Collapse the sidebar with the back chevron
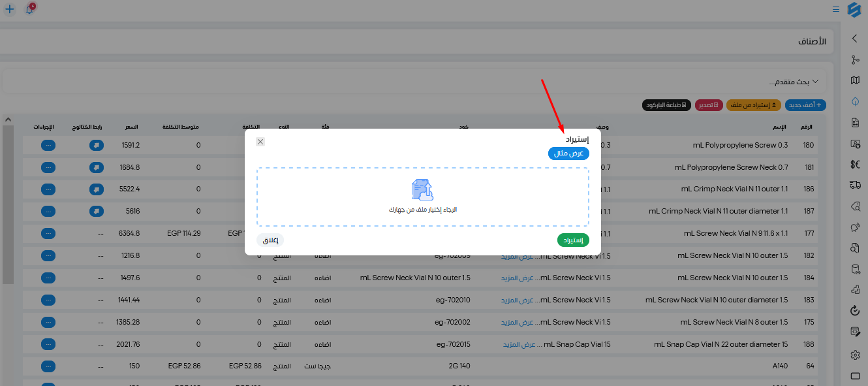The image size is (868, 386). tap(855, 39)
